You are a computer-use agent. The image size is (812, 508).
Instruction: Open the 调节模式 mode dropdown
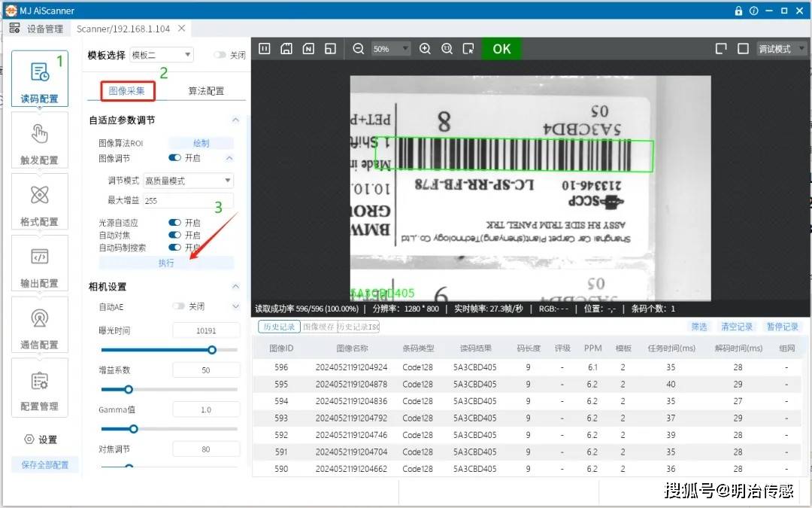(188, 181)
